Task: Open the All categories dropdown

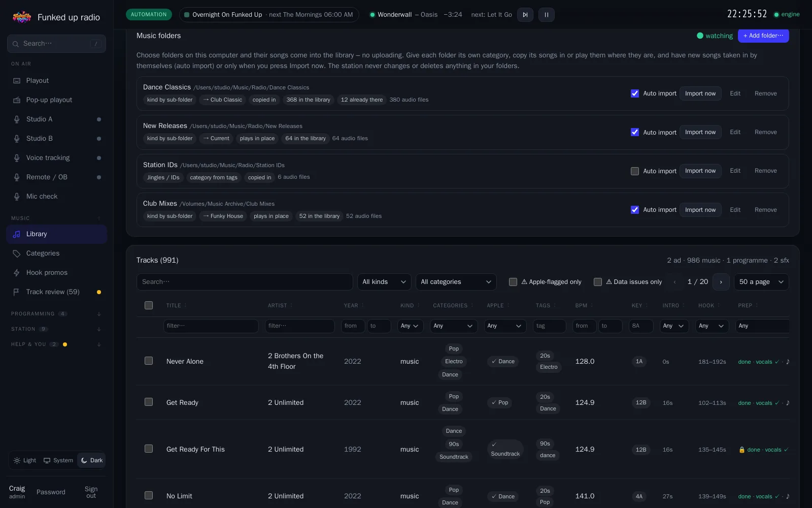Action: tap(456, 282)
